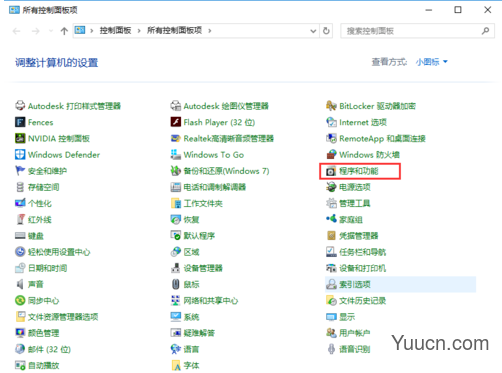Click the Windows To Go icon

176,155
